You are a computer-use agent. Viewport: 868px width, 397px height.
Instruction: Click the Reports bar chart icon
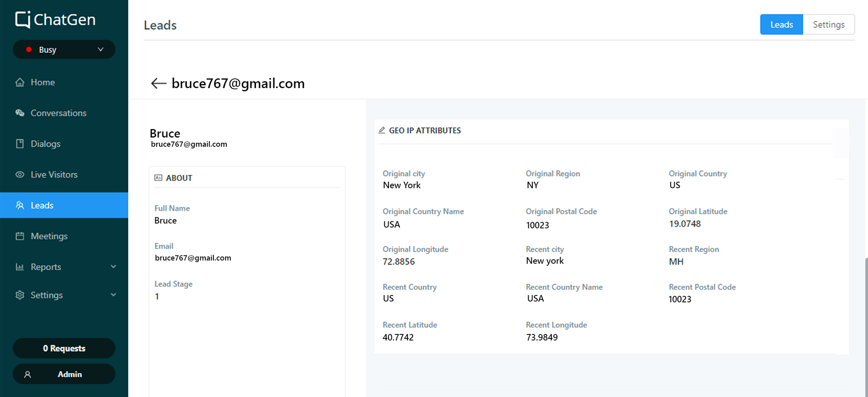click(19, 267)
